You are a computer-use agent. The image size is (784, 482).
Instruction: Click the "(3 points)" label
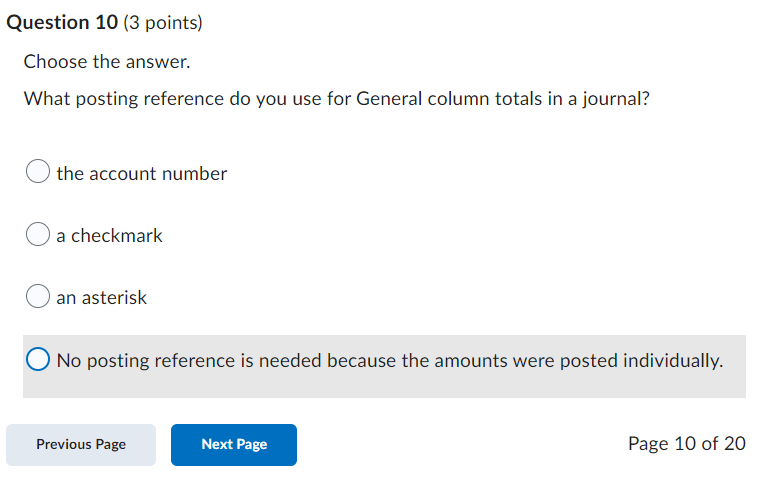pos(162,22)
